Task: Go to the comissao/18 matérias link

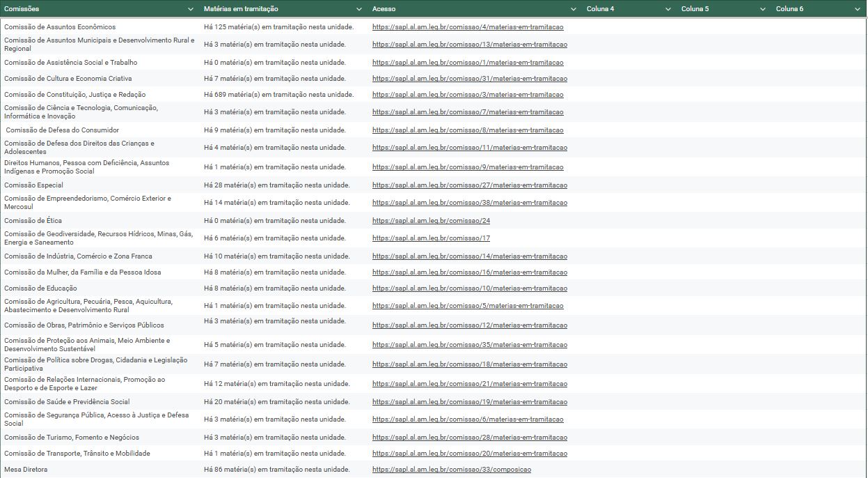Action: pos(470,364)
